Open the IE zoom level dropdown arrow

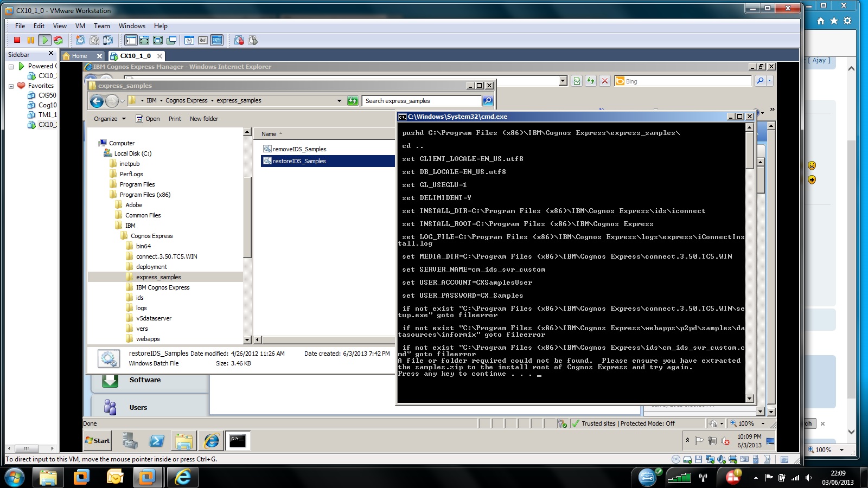[763, 423]
